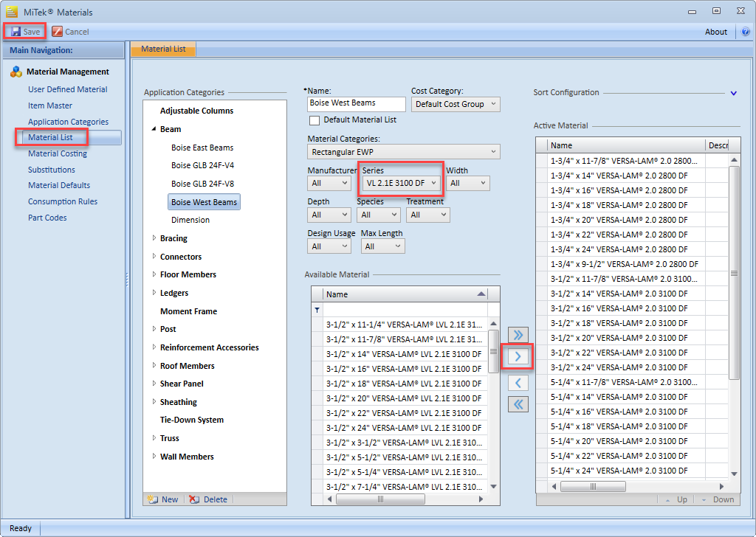
Task: Open the Depth dropdown
Action: point(329,215)
